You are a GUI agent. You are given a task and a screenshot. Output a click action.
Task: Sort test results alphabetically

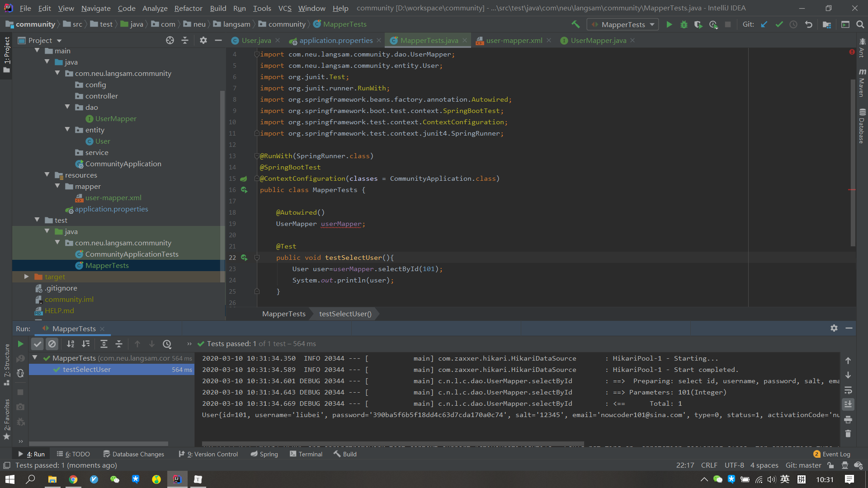tap(71, 344)
